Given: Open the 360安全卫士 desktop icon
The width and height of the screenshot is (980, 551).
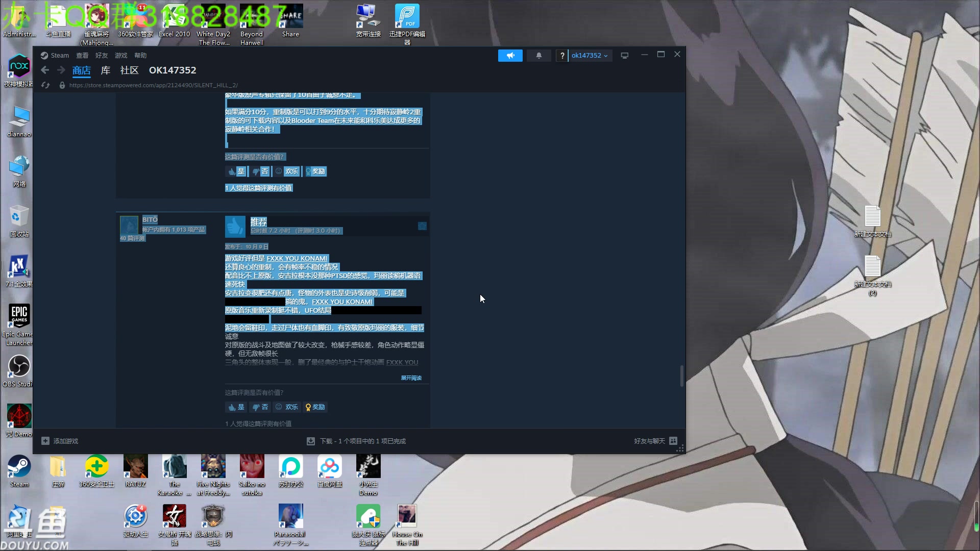Looking at the screenshot, I should pos(97,471).
